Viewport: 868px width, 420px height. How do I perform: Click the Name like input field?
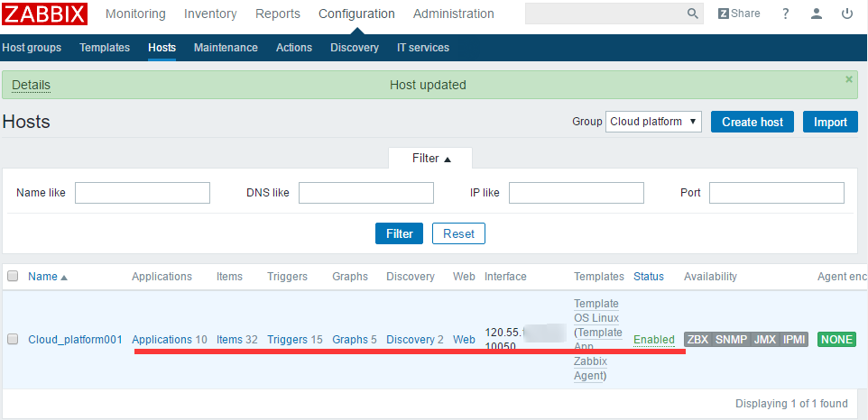(143, 193)
